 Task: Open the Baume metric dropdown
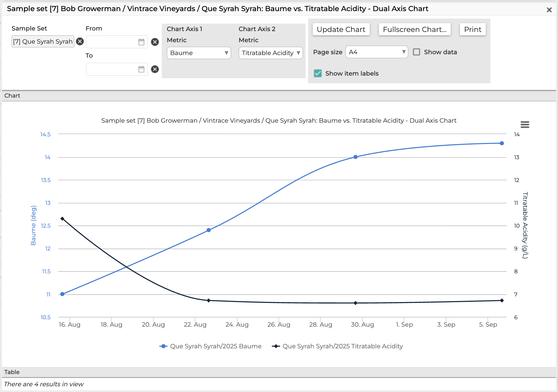click(199, 53)
